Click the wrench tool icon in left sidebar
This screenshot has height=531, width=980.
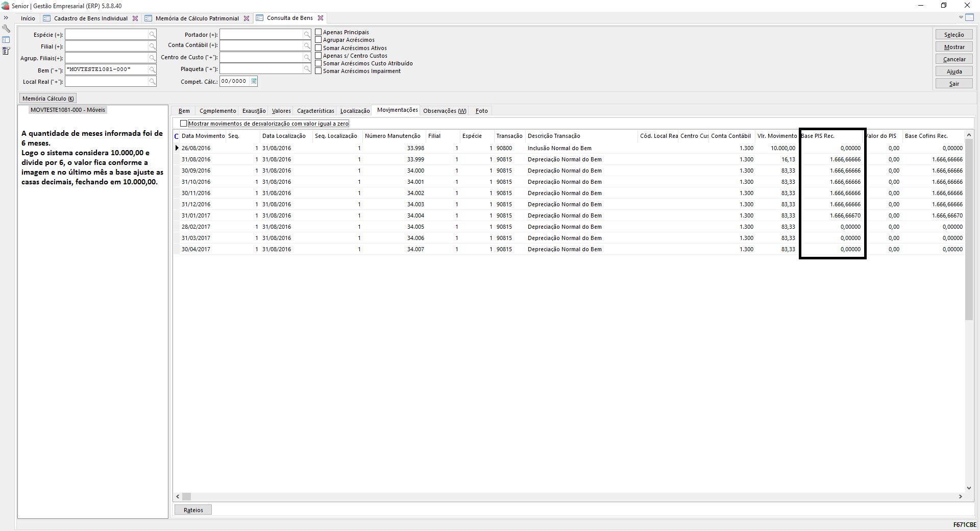click(x=6, y=29)
